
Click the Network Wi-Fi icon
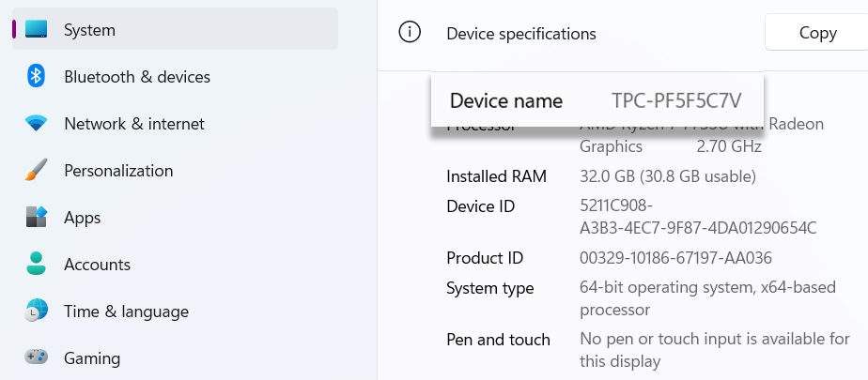36,124
